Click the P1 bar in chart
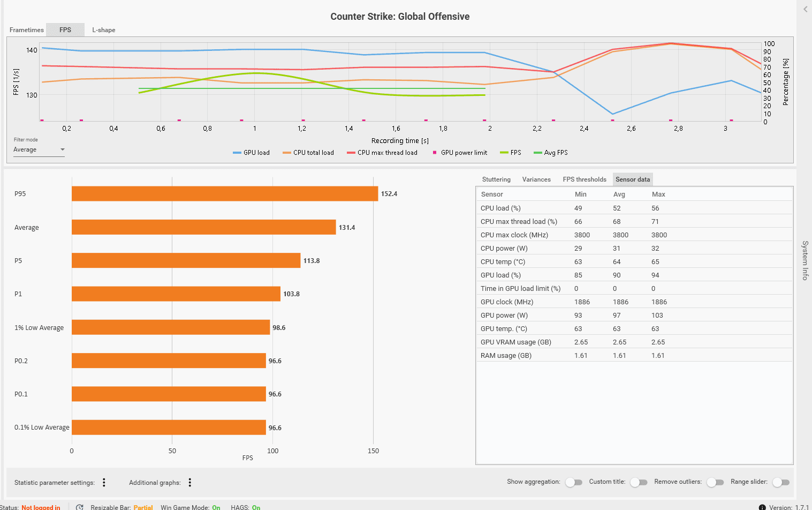 point(176,294)
